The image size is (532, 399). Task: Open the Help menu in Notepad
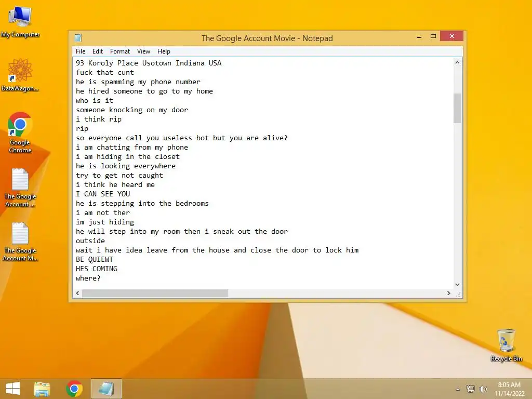click(x=164, y=51)
